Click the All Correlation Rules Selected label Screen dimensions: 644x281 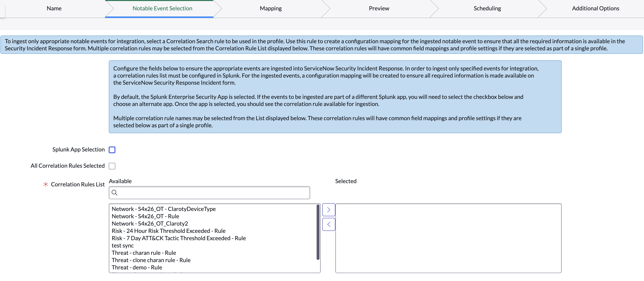[68, 166]
